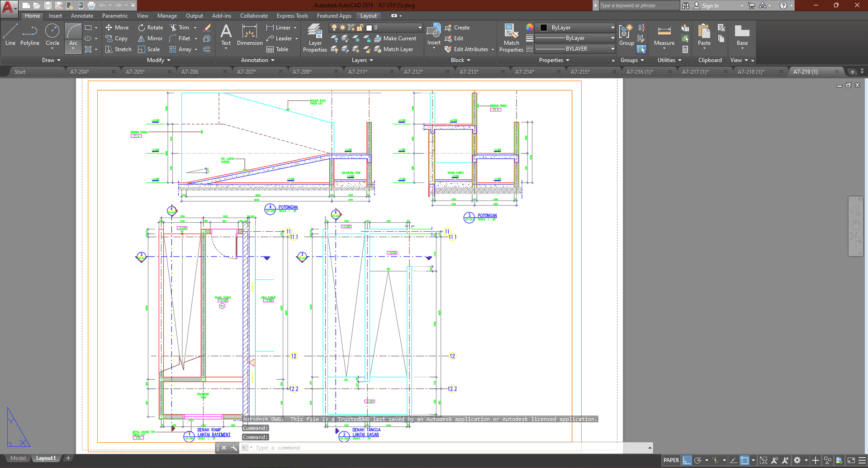Switch to the Model space tab
Screen dimensions: 868x468
point(18,458)
